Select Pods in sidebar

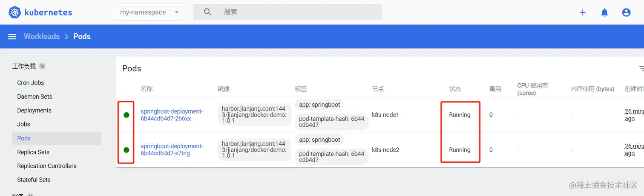coord(57,138)
